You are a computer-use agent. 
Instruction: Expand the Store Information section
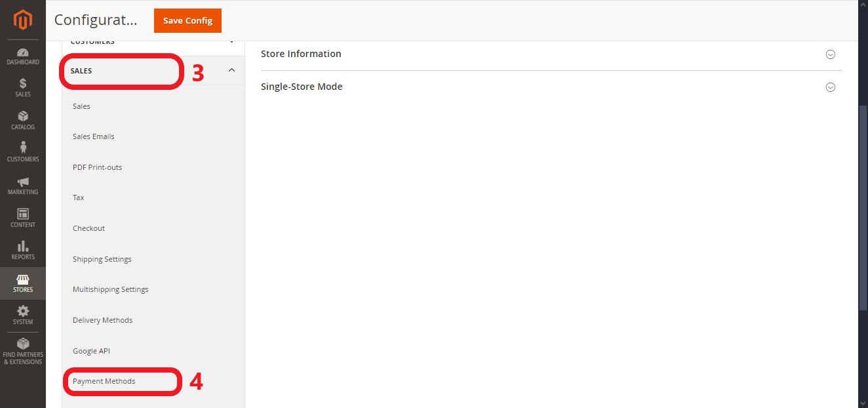coord(830,54)
